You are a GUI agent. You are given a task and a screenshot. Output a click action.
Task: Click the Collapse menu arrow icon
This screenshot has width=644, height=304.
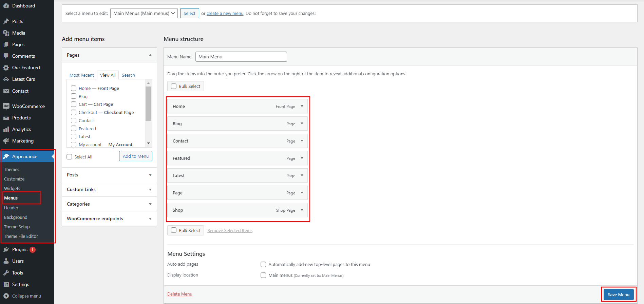(6, 296)
